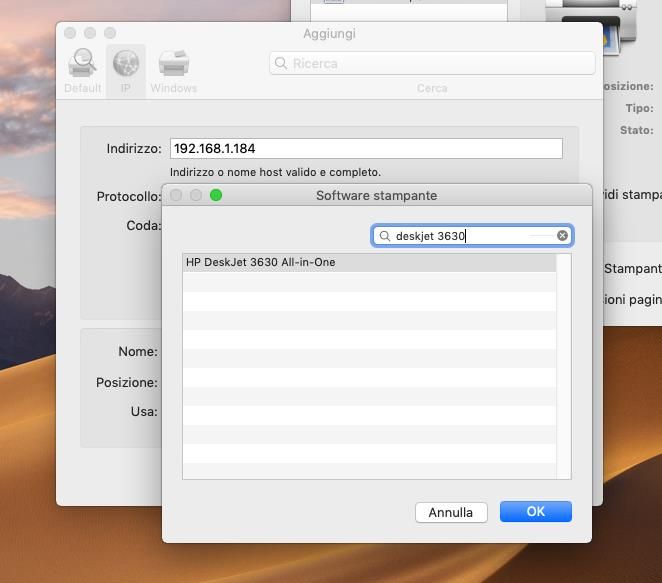Open the Default tab in Aggiungi toolbar
The image size is (662, 583).
tap(82, 71)
